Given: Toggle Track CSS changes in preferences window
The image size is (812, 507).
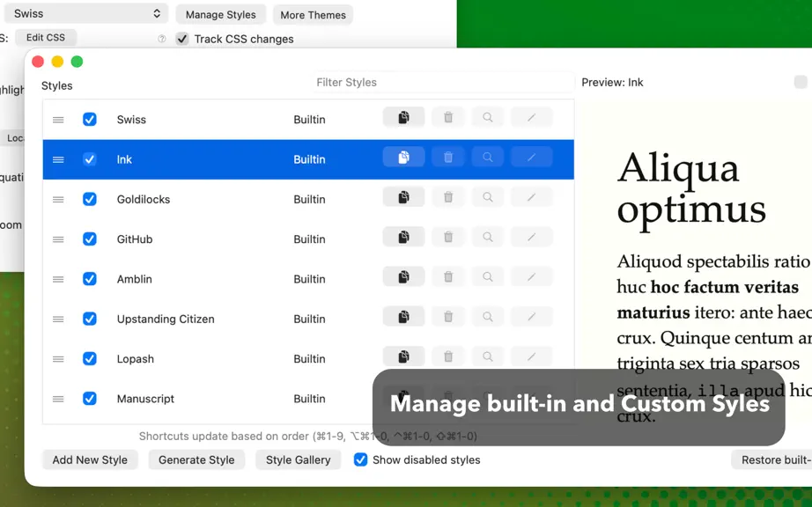Looking at the screenshot, I should 181,39.
